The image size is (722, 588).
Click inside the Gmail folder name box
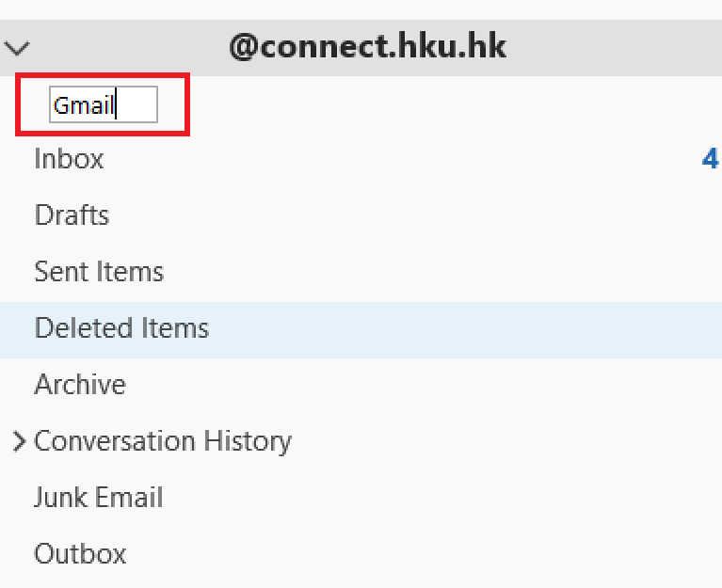coord(104,104)
